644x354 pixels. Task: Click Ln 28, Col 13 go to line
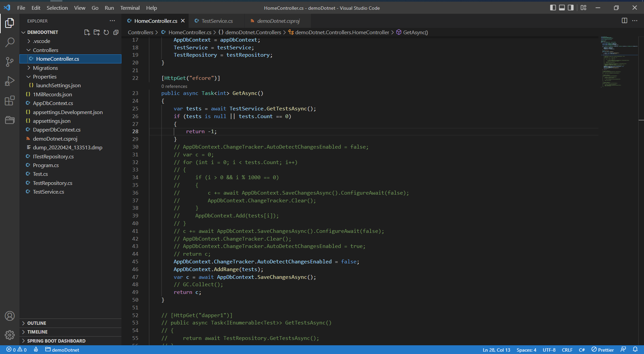coord(496,350)
